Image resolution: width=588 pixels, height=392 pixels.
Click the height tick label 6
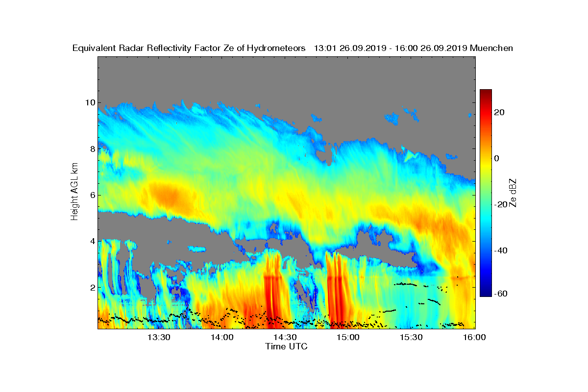pyautogui.click(x=92, y=195)
